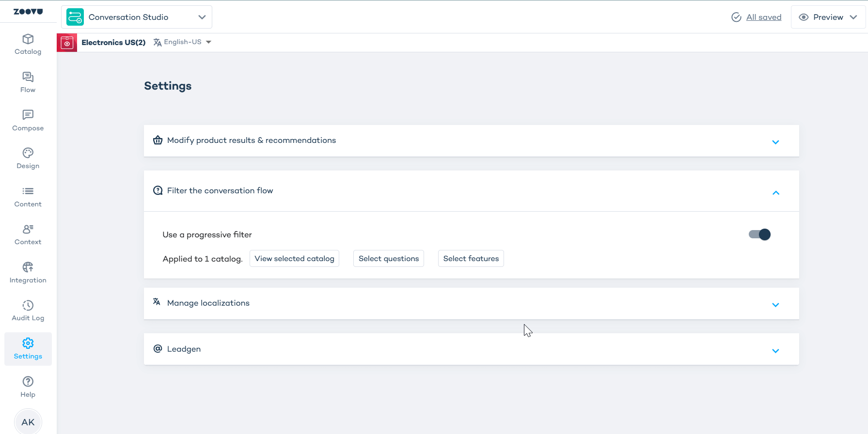Click the All saved link

(x=763, y=17)
